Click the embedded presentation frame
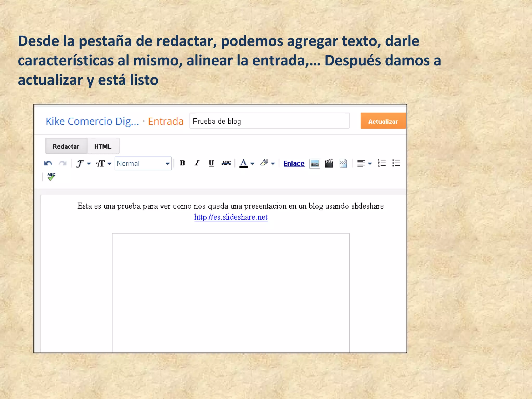The image size is (532, 399). tap(231, 293)
